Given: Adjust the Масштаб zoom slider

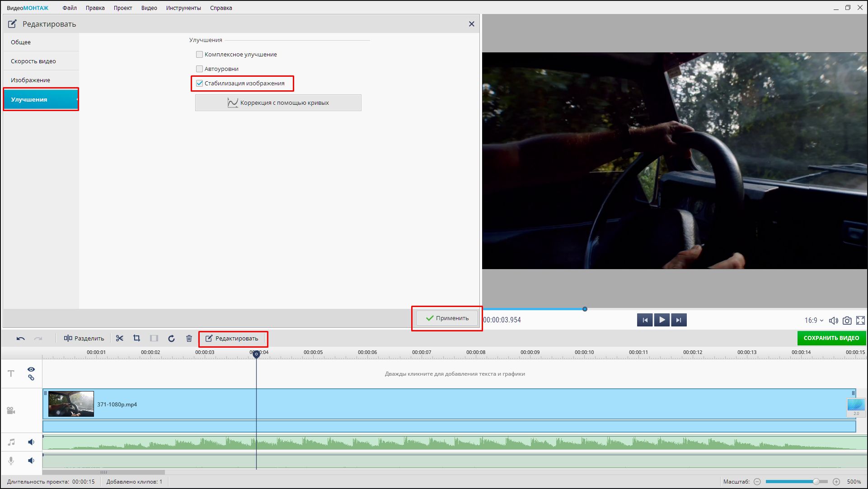Looking at the screenshot, I should pos(816,482).
